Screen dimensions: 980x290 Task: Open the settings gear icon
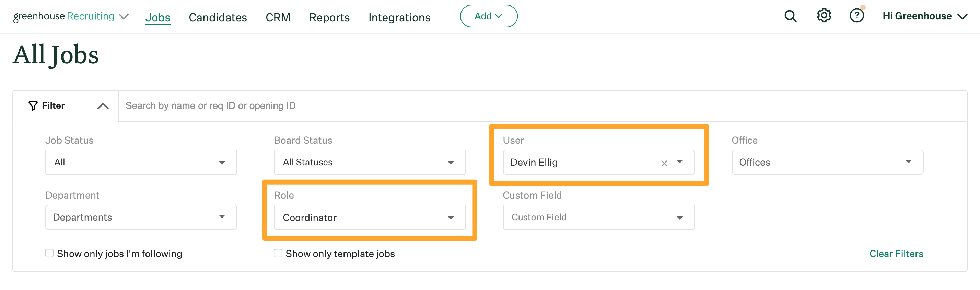coord(824,16)
